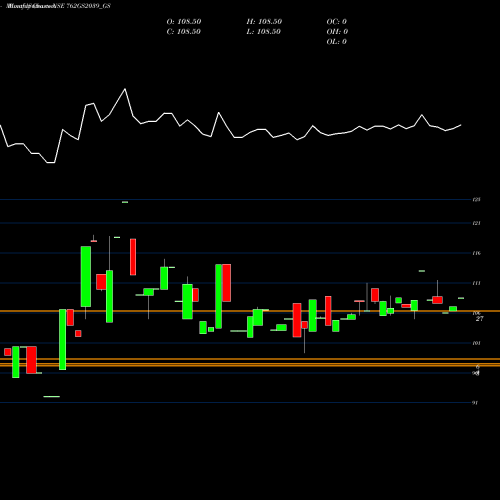Viewport: 500px width, 500px height.
Task: Click the 'H: 108.50' high value
Action: [264, 22]
